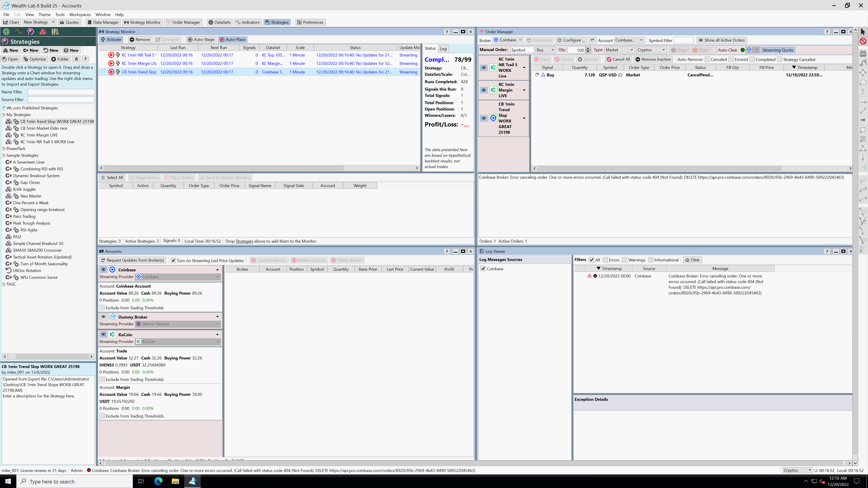Open the brain Strategies icon in the sidebar
The image size is (868, 488).
point(31,32)
